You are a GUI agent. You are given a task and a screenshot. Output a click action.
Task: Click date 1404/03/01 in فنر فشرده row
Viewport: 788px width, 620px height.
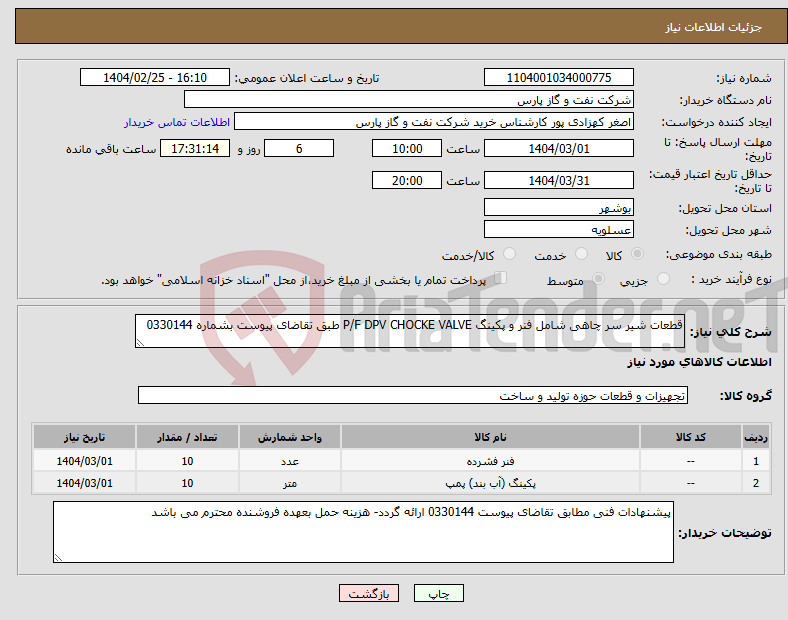pos(84,461)
